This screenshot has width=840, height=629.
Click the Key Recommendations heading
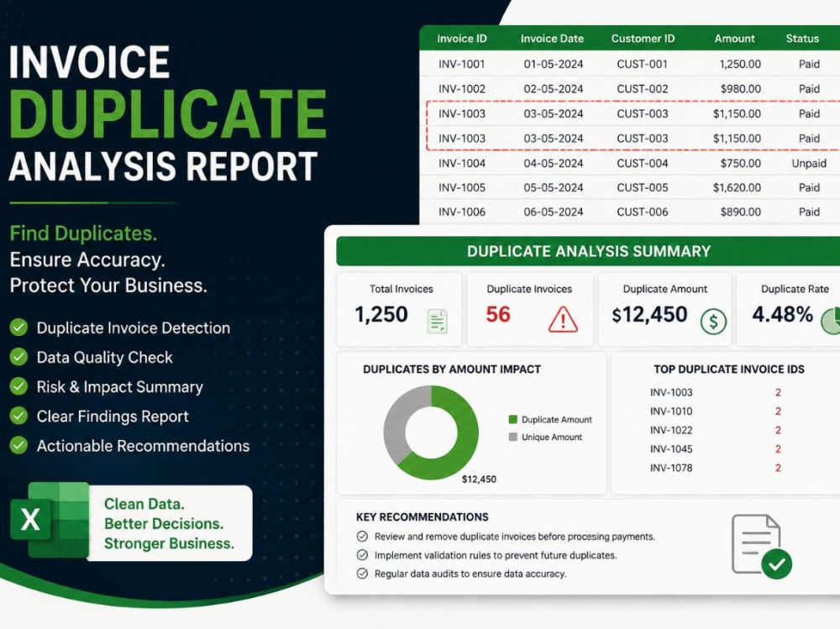click(x=423, y=517)
